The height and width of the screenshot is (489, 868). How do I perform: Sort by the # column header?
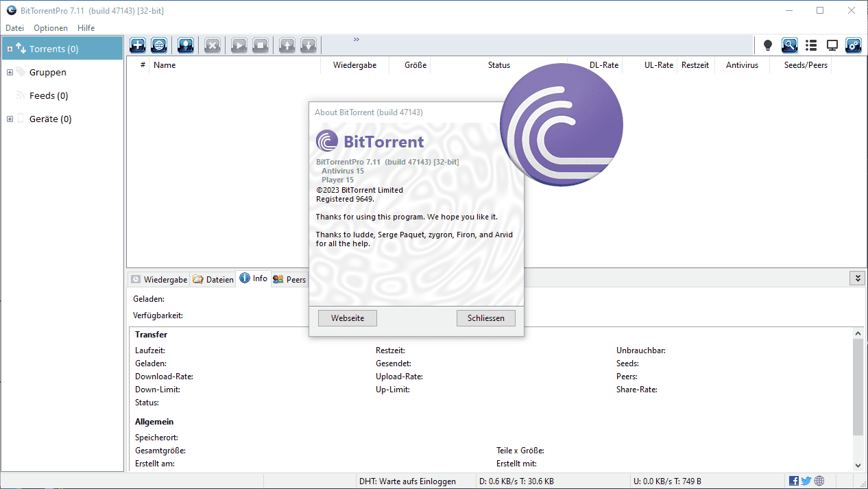tap(143, 65)
